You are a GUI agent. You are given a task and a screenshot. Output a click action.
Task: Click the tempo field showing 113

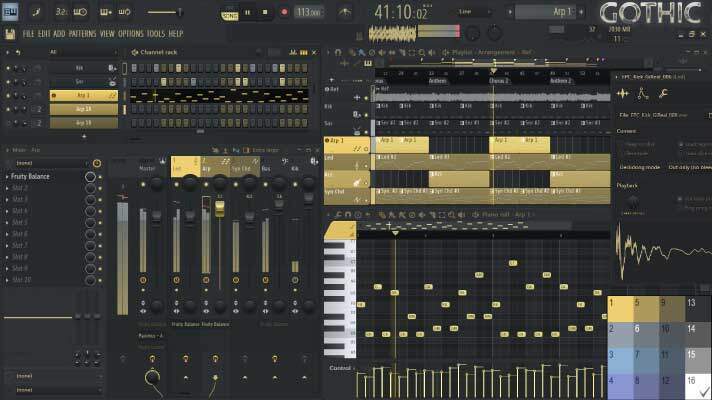[x=309, y=12]
